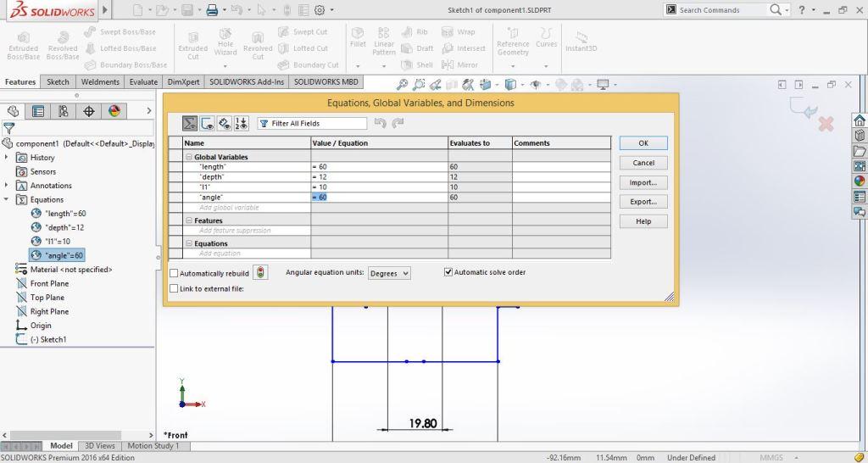
Task: Open the File Explorer task pane icon
Action: click(860, 151)
